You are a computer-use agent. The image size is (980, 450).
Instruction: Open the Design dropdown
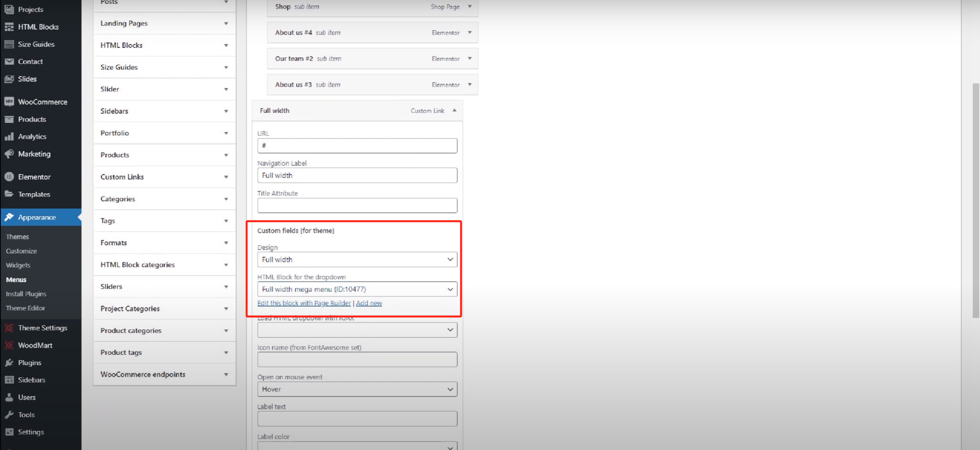point(357,260)
